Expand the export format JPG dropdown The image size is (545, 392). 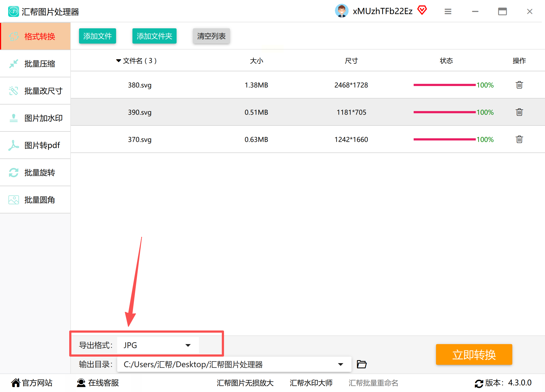(x=188, y=345)
